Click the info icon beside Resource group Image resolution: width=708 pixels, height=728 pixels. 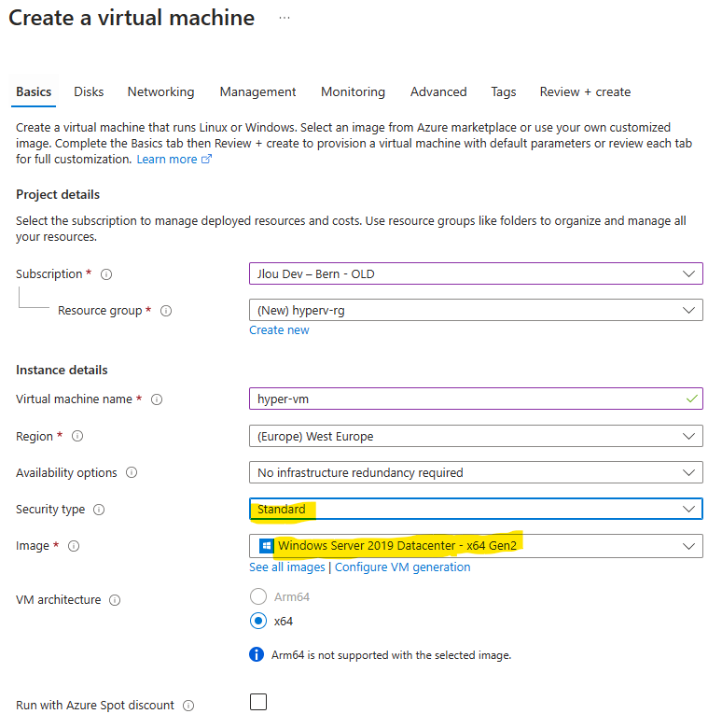point(166,311)
